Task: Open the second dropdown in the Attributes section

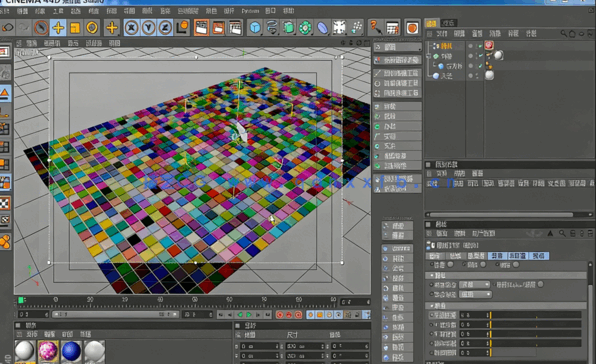Action: (x=475, y=294)
